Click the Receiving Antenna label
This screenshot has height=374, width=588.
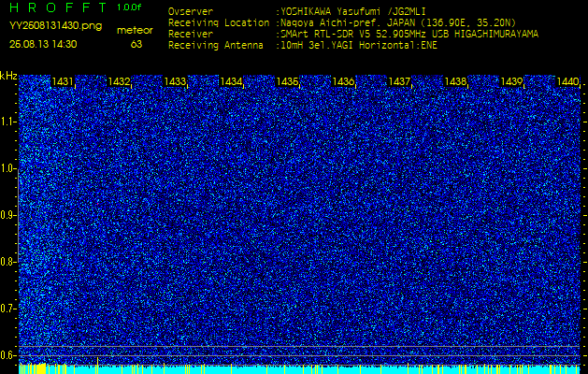pos(216,46)
